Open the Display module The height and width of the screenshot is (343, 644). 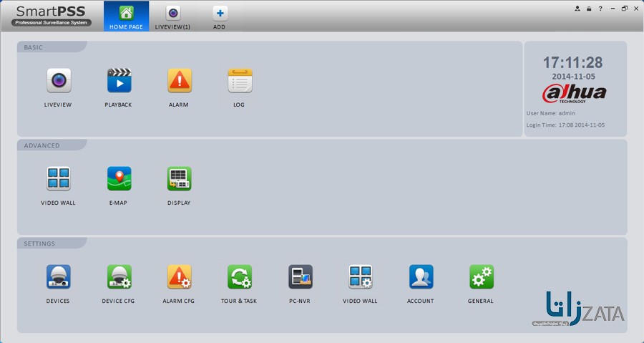pyautogui.click(x=179, y=179)
